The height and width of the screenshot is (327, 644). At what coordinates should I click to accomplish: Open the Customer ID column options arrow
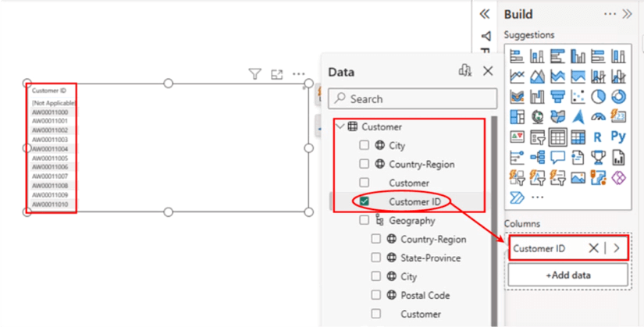coord(617,248)
